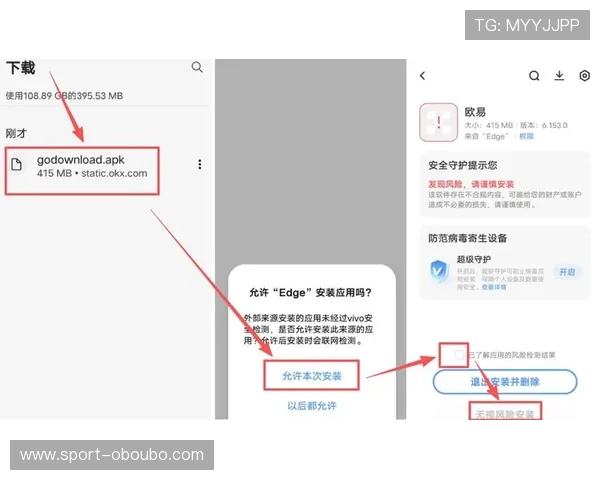Open the 权限 permissions link
This screenshot has width=600, height=480.
click(x=526, y=136)
